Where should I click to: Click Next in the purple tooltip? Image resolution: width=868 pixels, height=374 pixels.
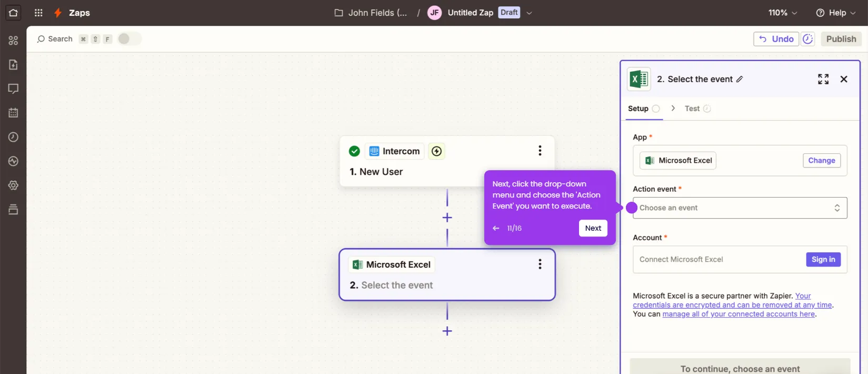coord(593,228)
